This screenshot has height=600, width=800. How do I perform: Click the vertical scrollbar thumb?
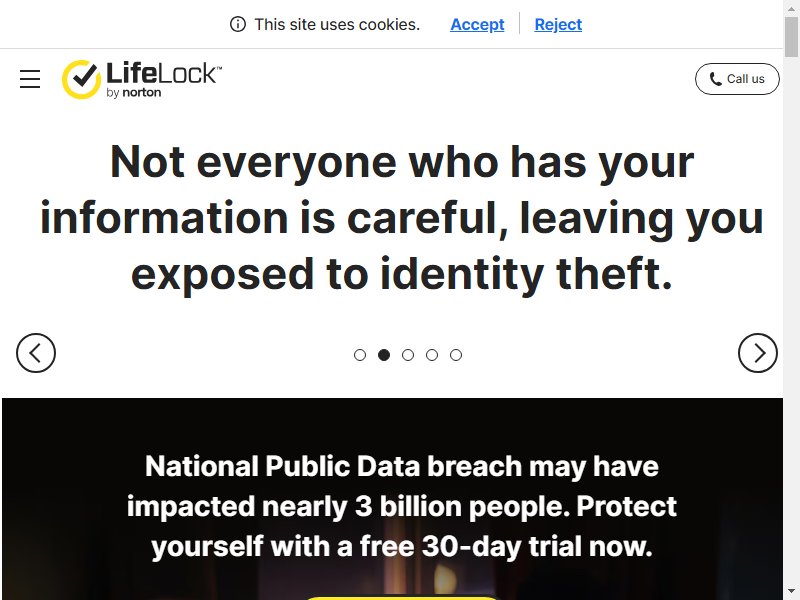coord(791,36)
